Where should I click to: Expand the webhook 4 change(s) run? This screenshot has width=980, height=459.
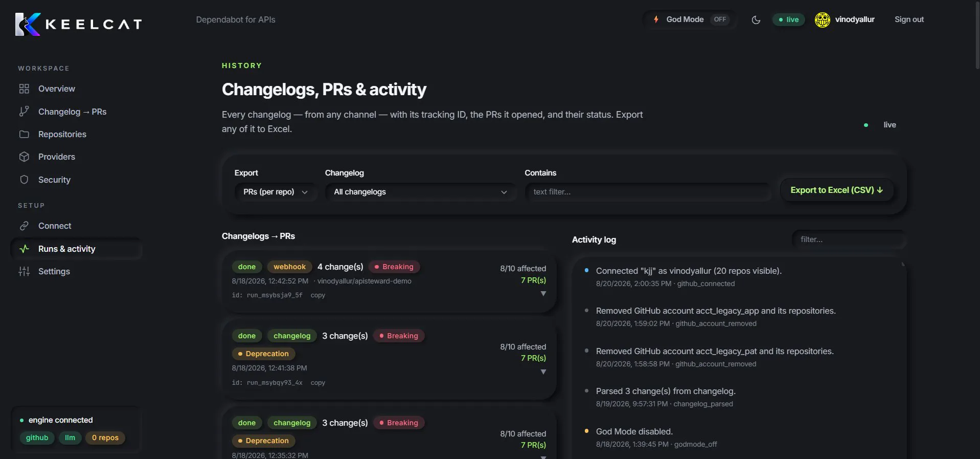pyautogui.click(x=543, y=294)
